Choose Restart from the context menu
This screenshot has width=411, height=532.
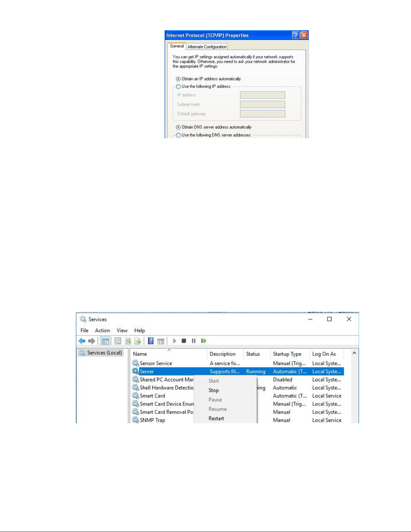216,419
